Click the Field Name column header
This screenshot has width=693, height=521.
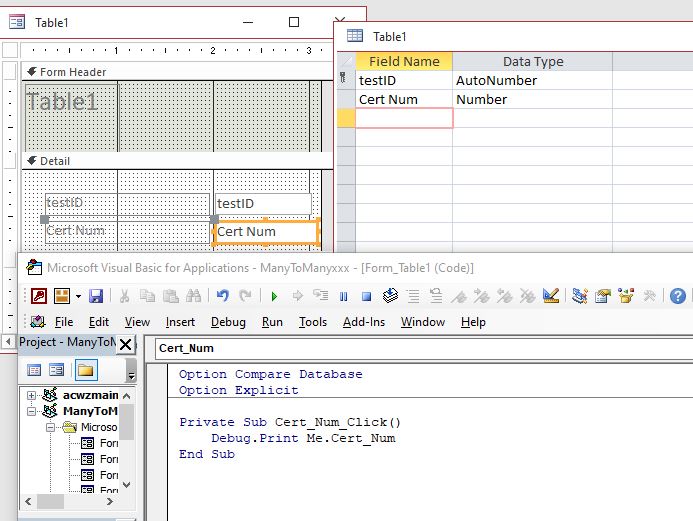tap(404, 61)
